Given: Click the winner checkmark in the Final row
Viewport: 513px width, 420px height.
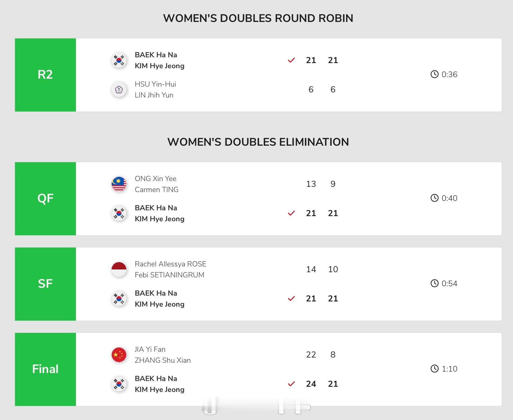Looking at the screenshot, I should pos(291,384).
